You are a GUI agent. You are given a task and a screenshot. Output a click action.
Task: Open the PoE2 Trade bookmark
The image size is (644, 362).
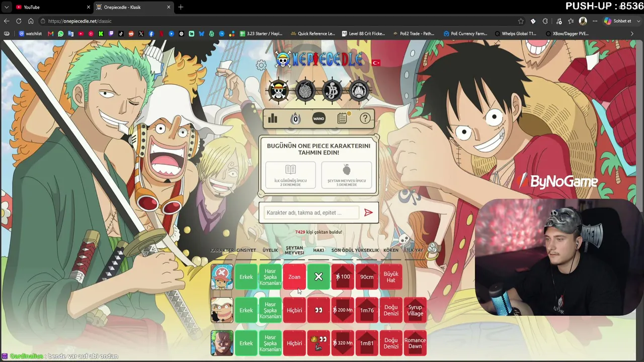[x=413, y=34]
